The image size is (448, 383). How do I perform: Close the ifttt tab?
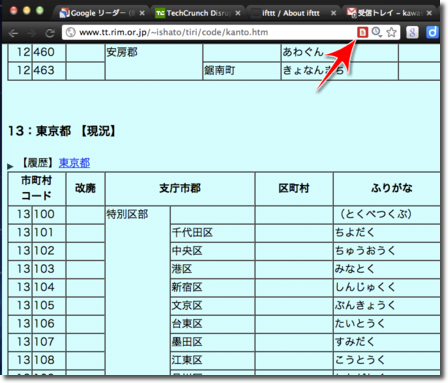coord(333,13)
